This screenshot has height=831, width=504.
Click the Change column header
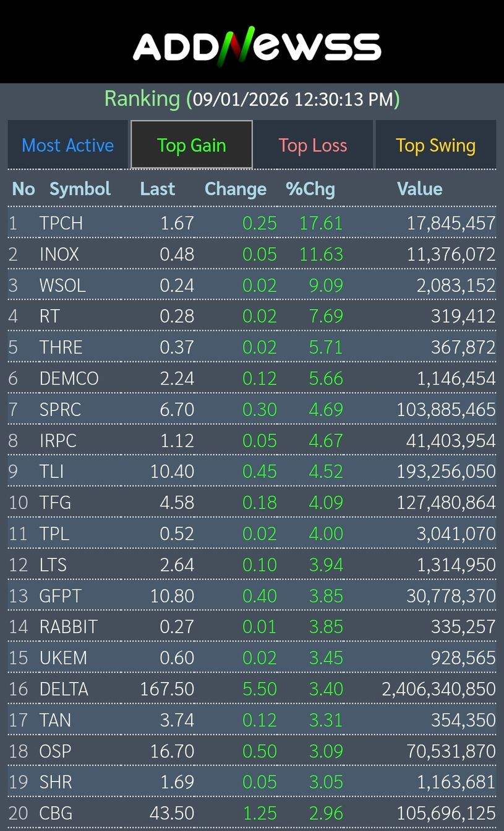(x=236, y=189)
